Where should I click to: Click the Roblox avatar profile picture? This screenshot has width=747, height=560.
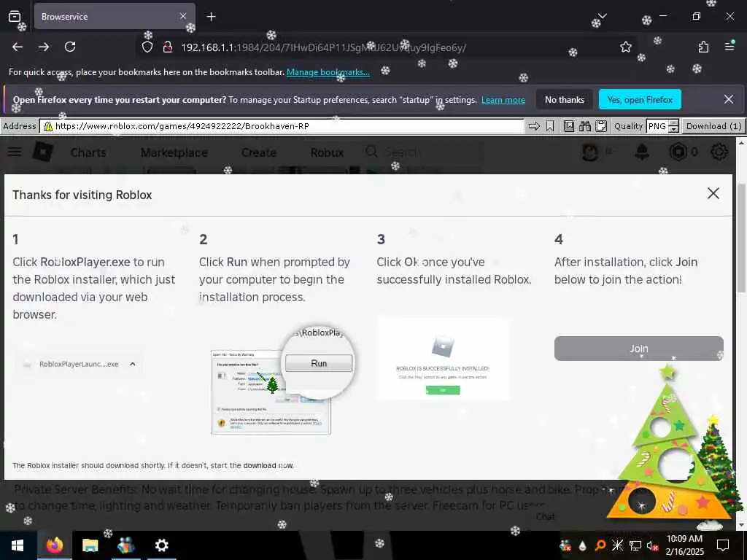click(591, 152)
